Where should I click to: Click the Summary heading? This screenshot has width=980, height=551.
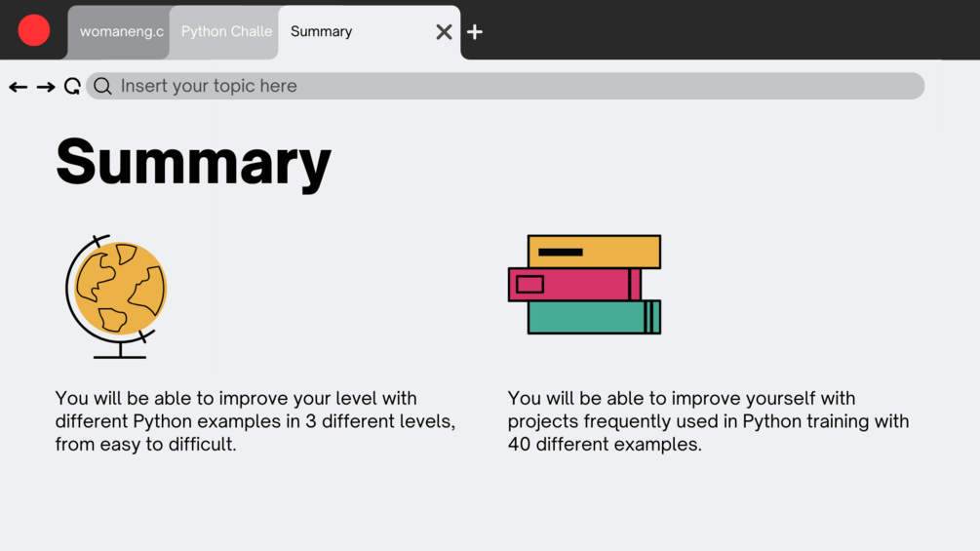pyautogui.click(x=194, y=161)
